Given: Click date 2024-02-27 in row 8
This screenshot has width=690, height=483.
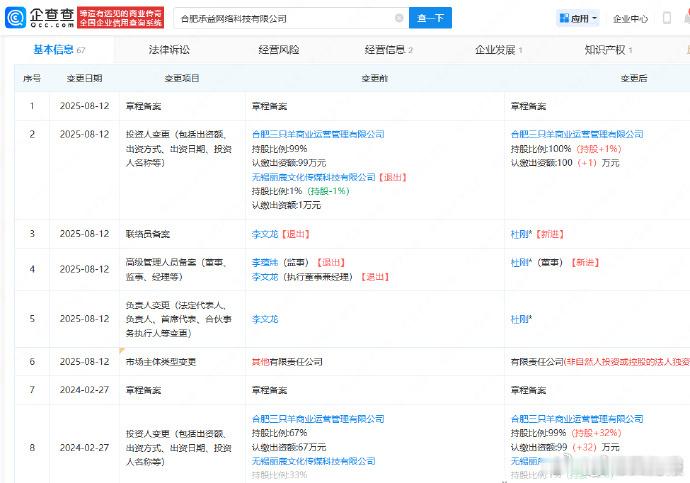Looking at the screenshot, I should click(84, 448).
